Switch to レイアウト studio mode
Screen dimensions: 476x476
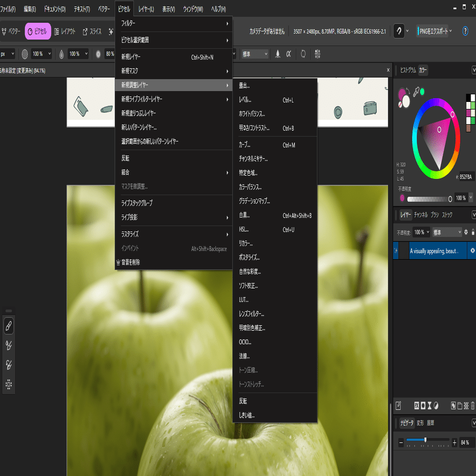click(65, 31)
